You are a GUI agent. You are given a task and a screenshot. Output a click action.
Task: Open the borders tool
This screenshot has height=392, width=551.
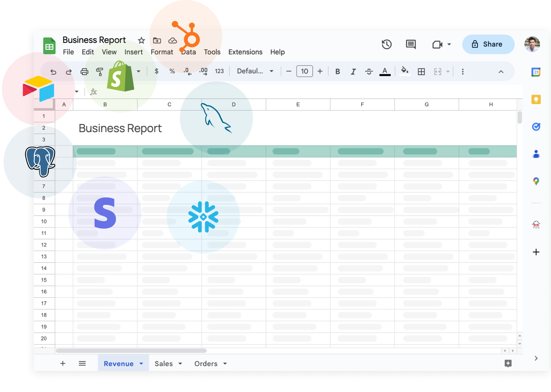point(421,72)
